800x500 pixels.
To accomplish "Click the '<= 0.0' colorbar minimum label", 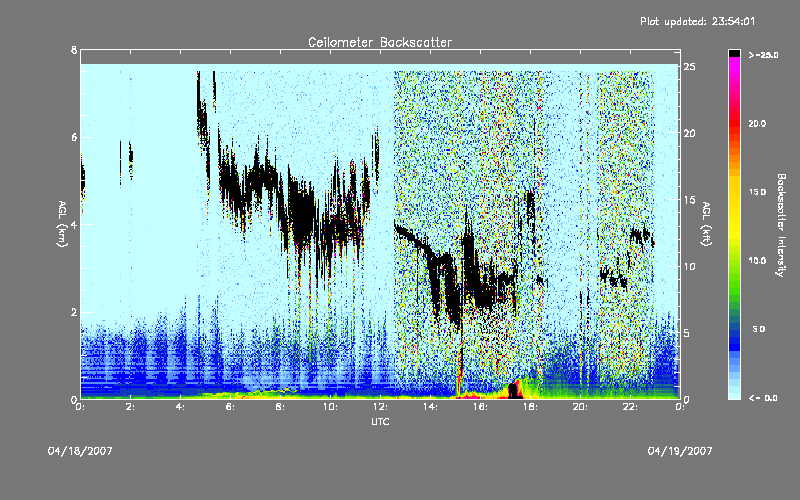I will 763,397.
